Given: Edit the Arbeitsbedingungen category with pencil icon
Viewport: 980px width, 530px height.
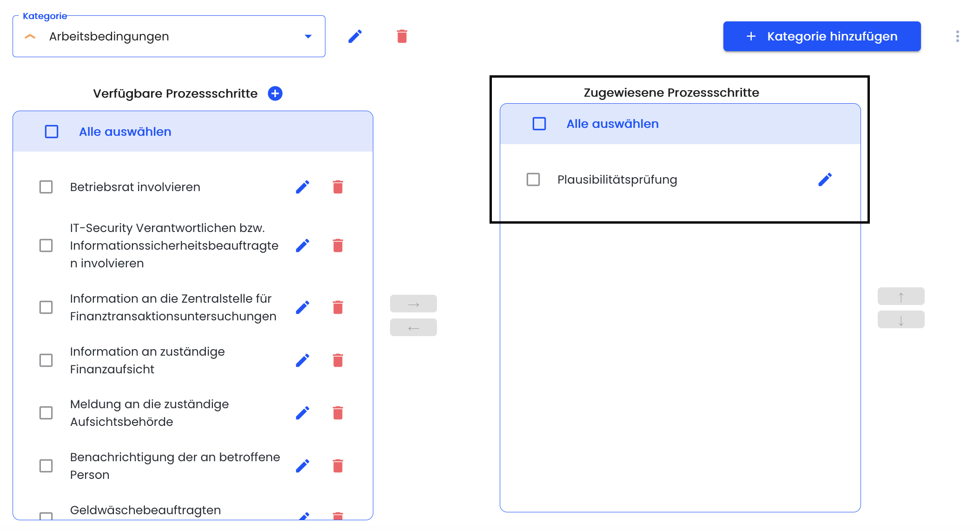Looking at the screenshot, I should (355, 36).
